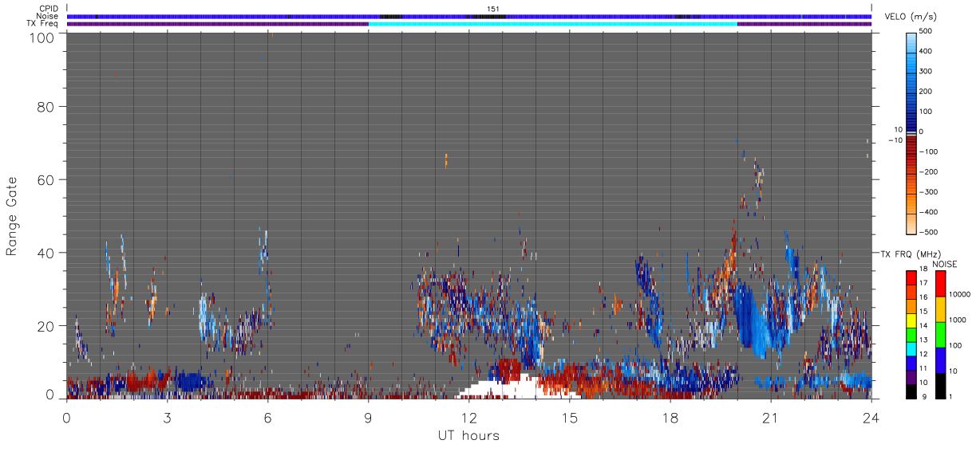Select the 21 tick on UT axis

coord(771,419)
